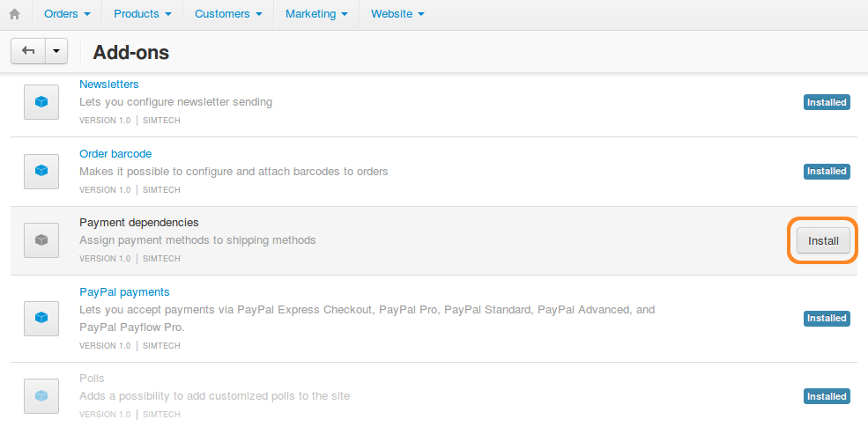868x427 pixels.
Task: Open the Polls add-on link
Action: point(92,379)
